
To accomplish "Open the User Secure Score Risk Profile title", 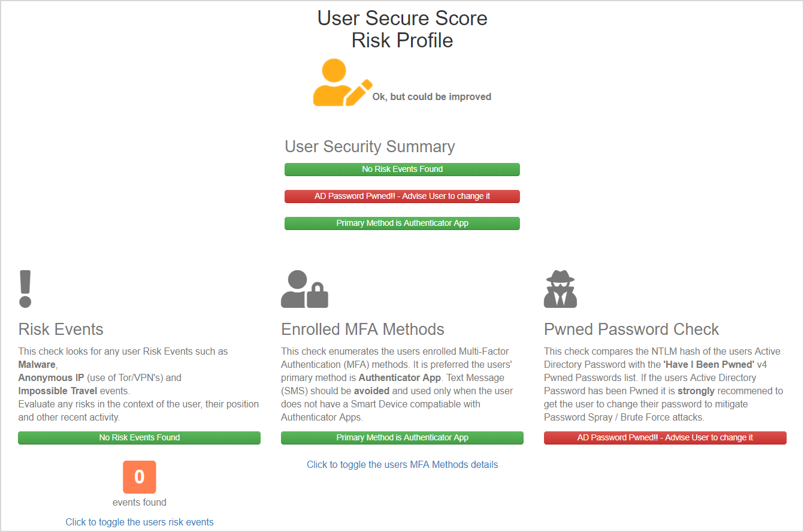I will pos(402,29).
